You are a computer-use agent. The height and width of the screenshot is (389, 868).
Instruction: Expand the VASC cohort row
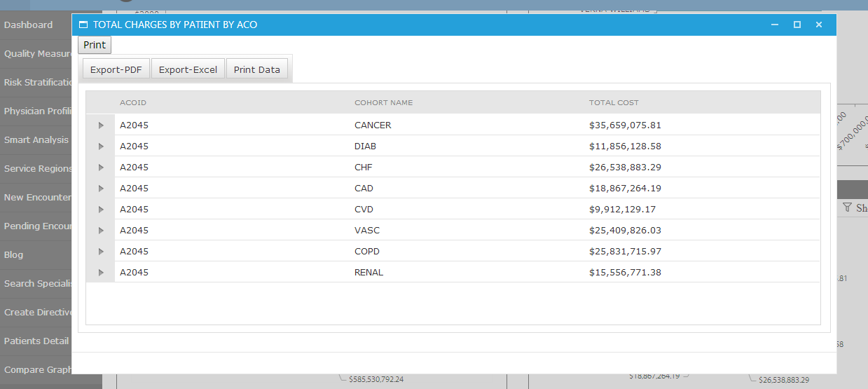pyautogui.click(x=101, y=231)
